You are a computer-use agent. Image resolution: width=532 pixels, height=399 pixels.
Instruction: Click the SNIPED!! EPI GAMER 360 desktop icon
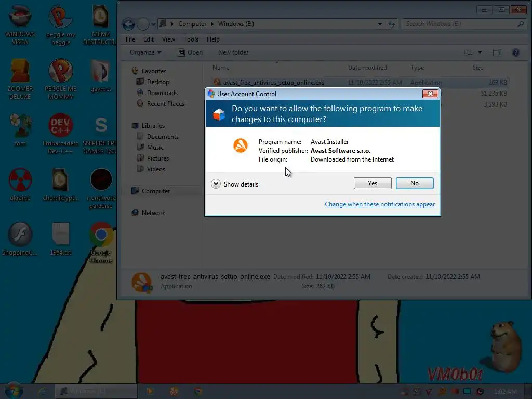point(100,134)
